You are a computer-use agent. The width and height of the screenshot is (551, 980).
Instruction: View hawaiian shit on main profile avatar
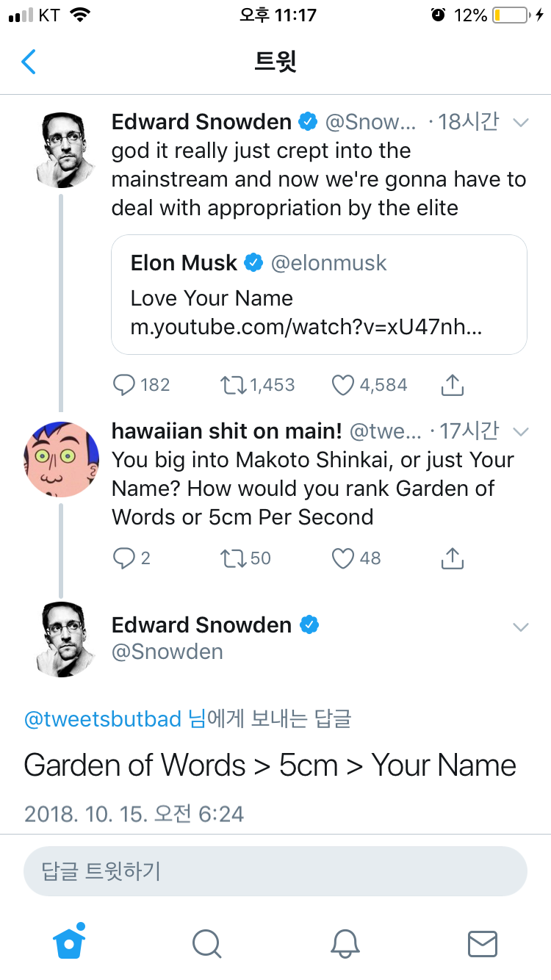pos(62,459)
